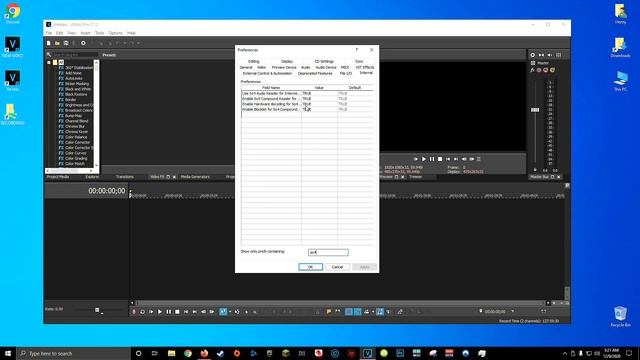Open the Options menu in VEGAS

[x=116, y=33]
